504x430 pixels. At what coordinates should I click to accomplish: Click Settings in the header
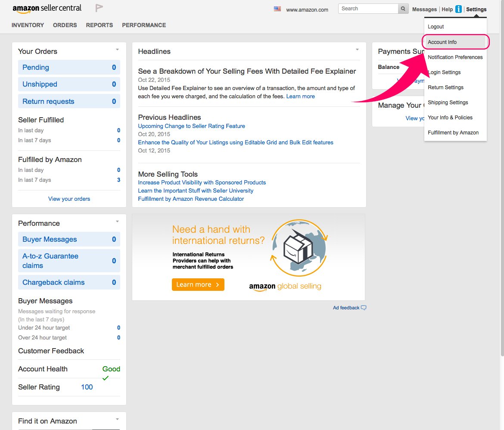[476, 9]
